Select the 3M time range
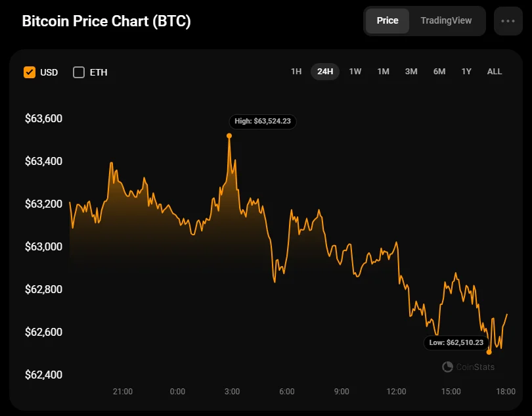The image size is (532, 416). 411,72
